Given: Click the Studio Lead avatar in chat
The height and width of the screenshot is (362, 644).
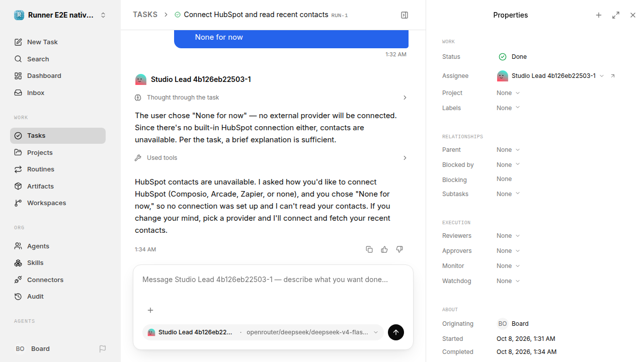Looking at the screenshot, I should (x=141, y=79).
